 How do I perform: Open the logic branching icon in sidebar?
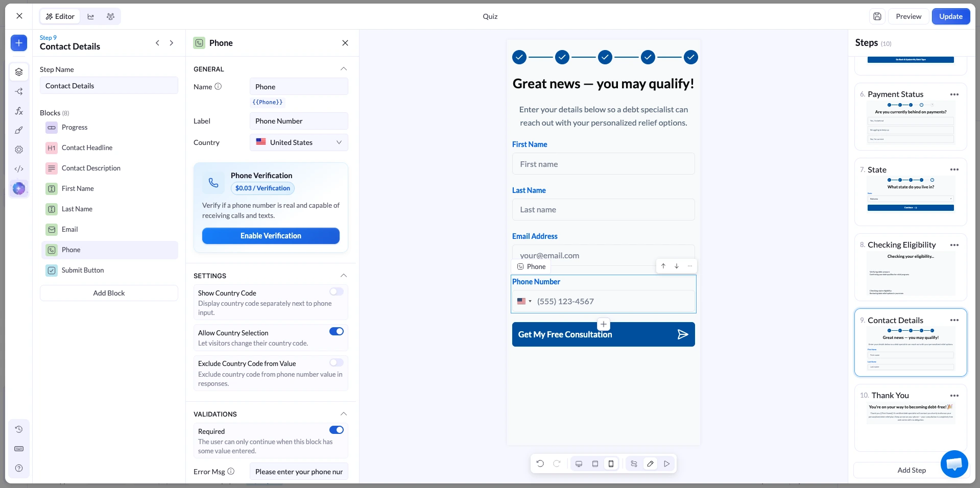(19, 91)
